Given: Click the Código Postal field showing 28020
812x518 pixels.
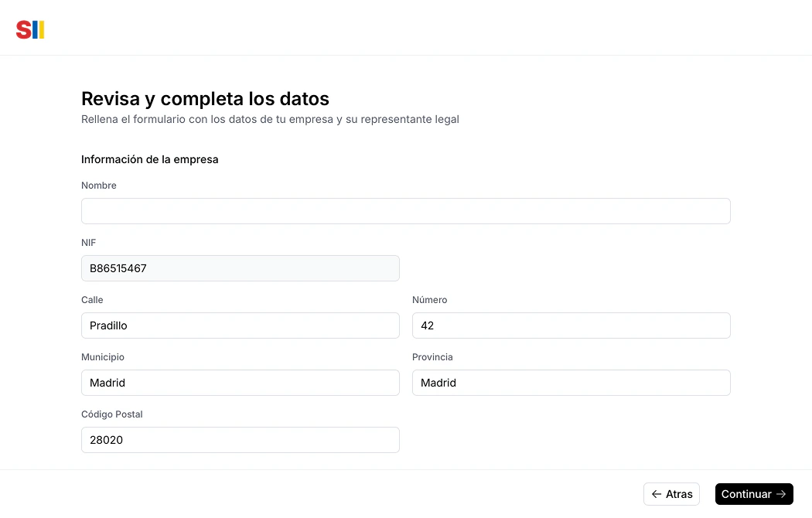Looking at the screenshot, I should point(240,440).
